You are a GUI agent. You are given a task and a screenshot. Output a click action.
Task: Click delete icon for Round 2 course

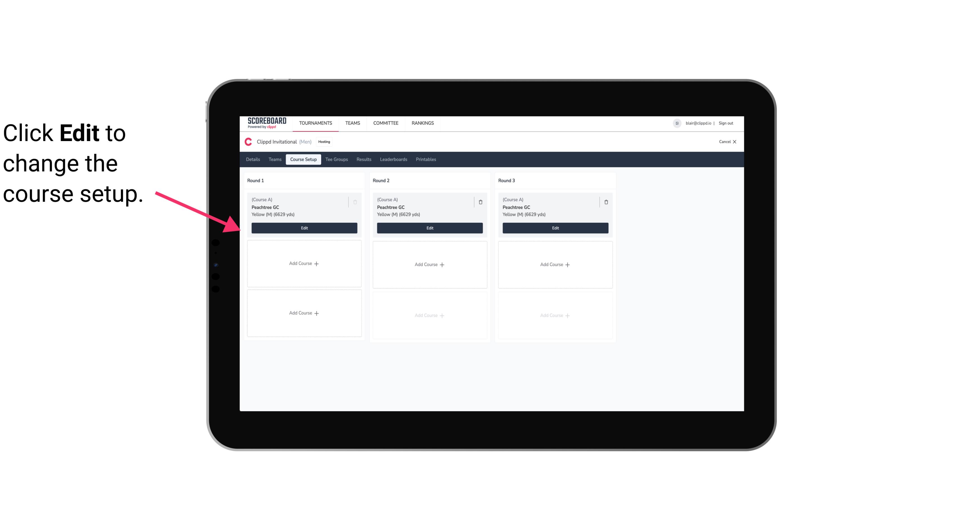[480, 202]
